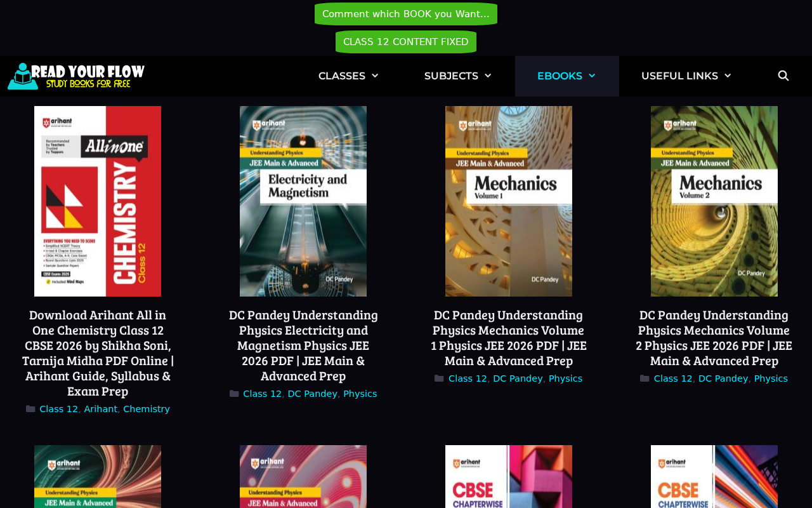Open the SUBJECTS menu item

tap(451, 76)
